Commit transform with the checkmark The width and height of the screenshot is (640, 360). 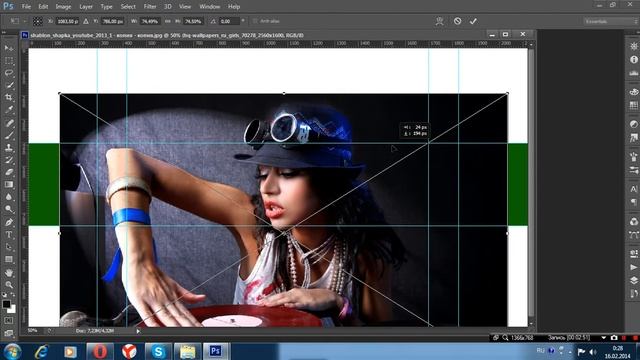pyautogui.click(x=473, y=21)
